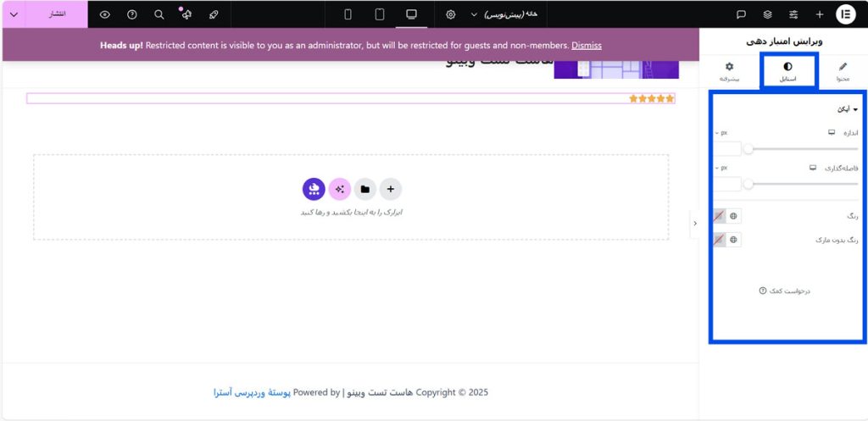Expand publish options arrow beside انتشار

(x=14, y=14)
